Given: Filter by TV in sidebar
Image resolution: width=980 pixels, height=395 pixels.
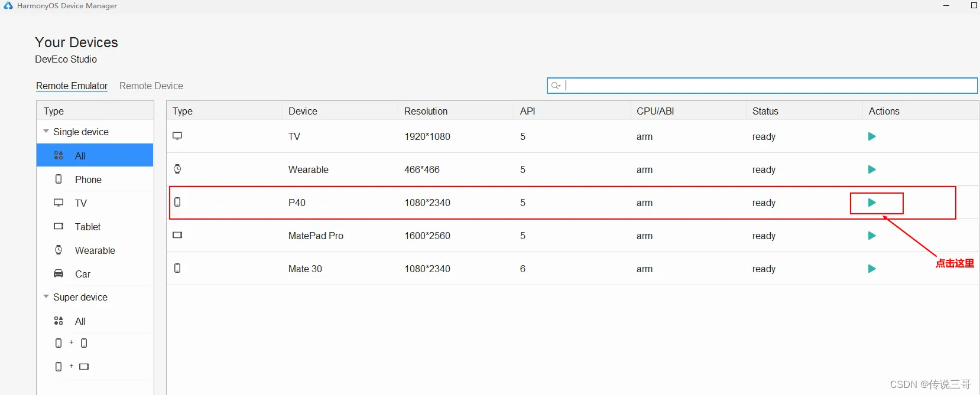Looking at the screenshot, I should (x=95, y=203).
